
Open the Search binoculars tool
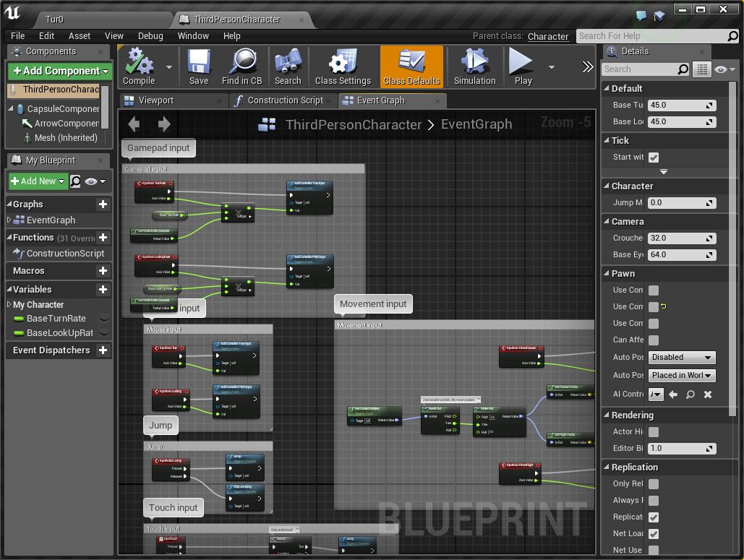[288, 67]
